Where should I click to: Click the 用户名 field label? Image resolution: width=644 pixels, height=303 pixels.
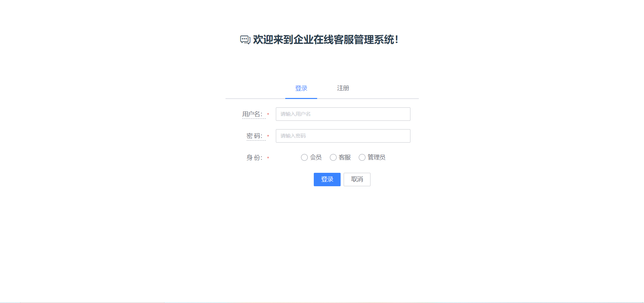pos(252,114)
